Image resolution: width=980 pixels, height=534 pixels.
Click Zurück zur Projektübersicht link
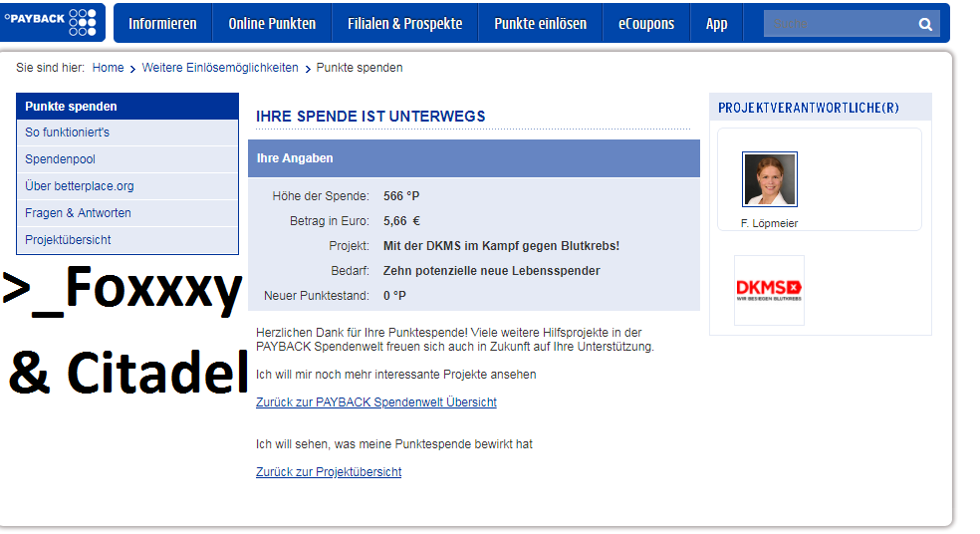[x=329, y=472]
